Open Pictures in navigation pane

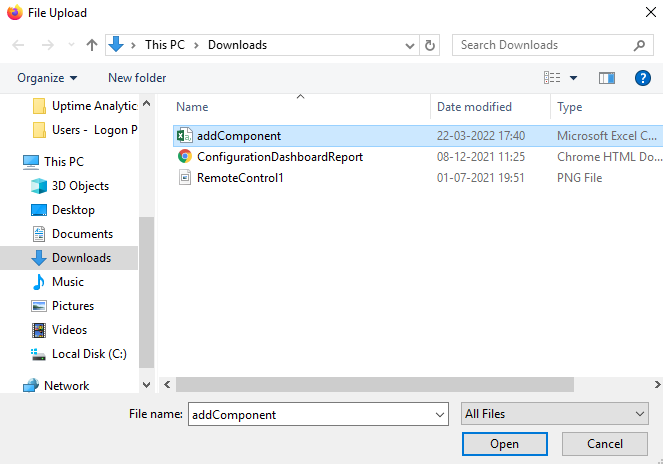63,306
